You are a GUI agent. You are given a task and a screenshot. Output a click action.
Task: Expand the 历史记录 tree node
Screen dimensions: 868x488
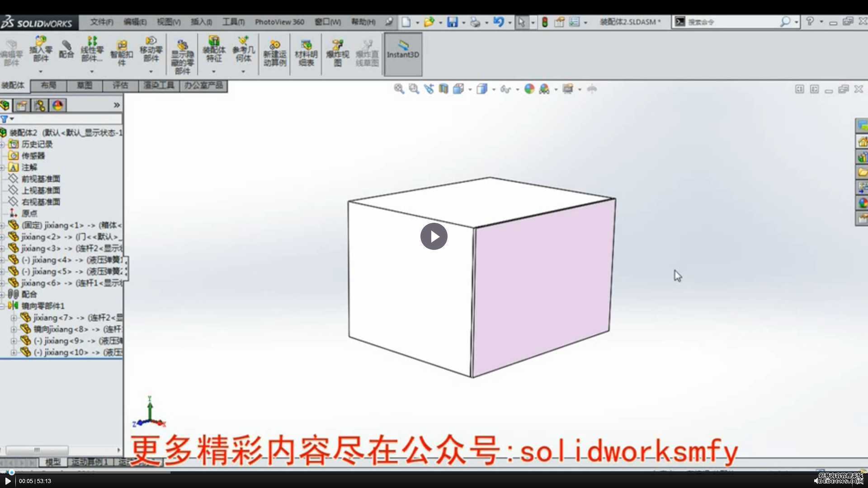2,144
